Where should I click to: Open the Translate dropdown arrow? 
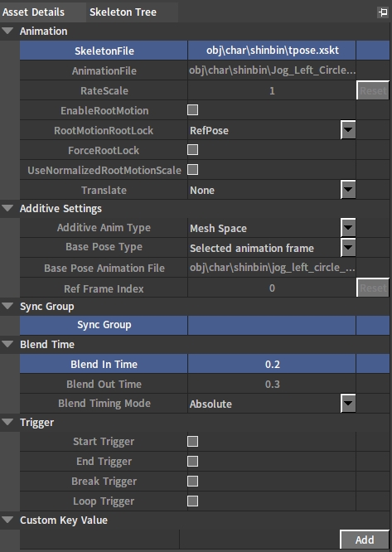(348, 190)
